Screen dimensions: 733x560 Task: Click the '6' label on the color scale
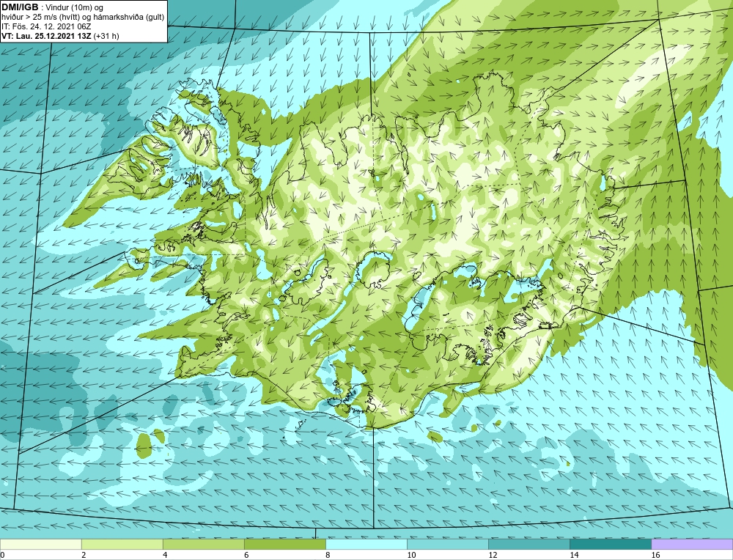(x=246, y=555)
